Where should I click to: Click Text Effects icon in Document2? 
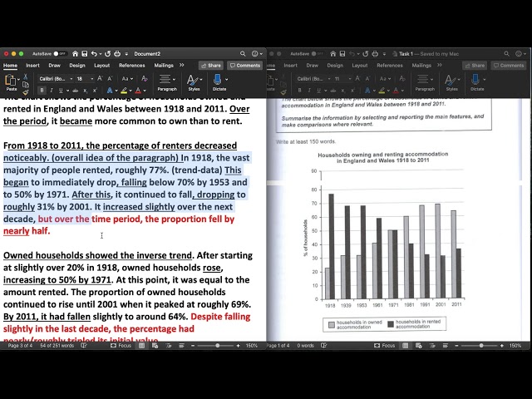click(x=110, y=91)
